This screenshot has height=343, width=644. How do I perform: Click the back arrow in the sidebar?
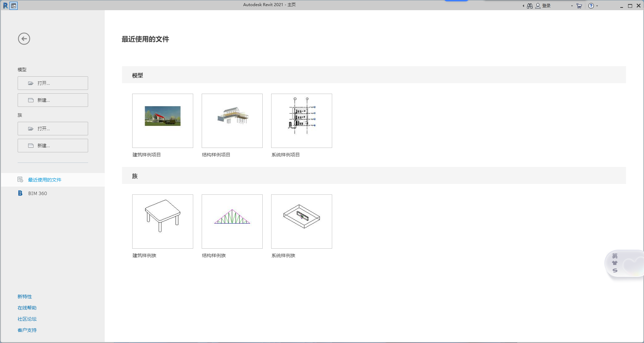(x=24, y=39)
